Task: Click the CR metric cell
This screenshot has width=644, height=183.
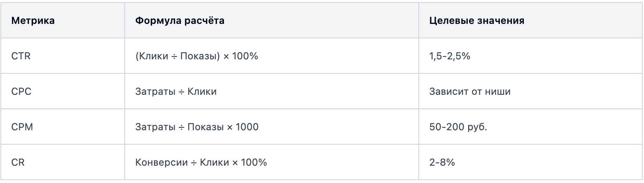Action: 18,162
